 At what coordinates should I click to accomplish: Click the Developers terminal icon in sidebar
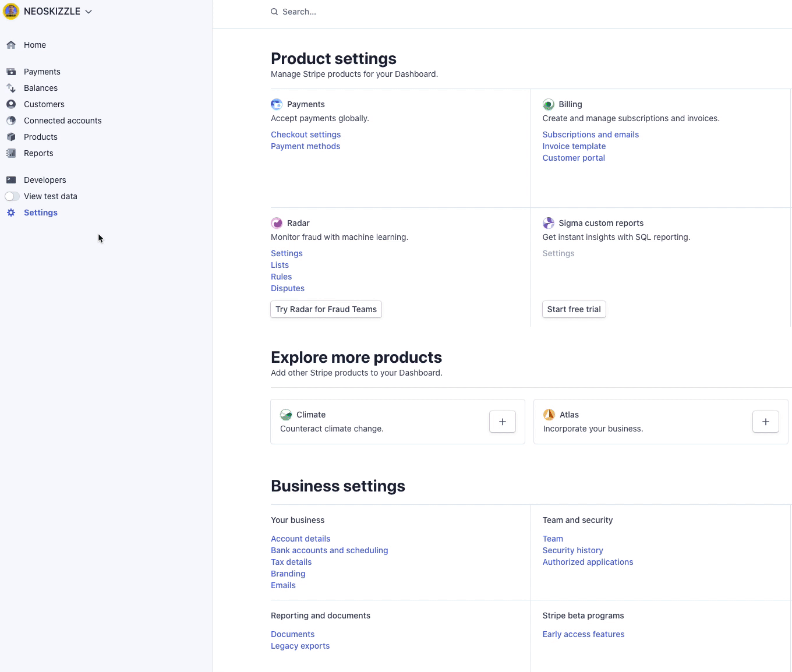tap(11, 180)
